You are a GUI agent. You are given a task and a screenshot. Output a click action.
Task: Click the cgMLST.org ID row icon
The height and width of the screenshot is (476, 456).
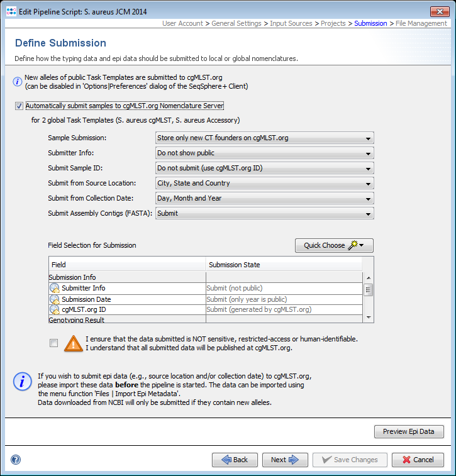(x=55, y=309)
